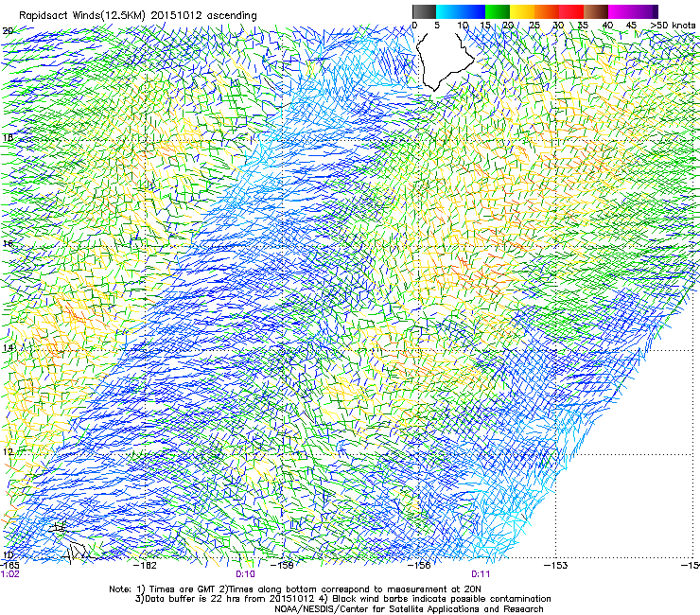Click the '>50 knots' legend label
Viewport: 700px width, 615px height.
point(673,26)
